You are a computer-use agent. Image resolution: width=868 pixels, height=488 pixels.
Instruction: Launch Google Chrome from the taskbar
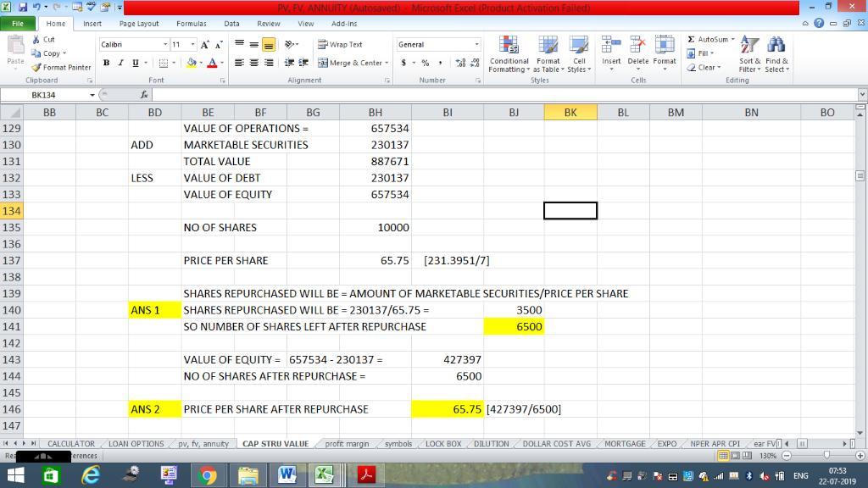[207, 475]
